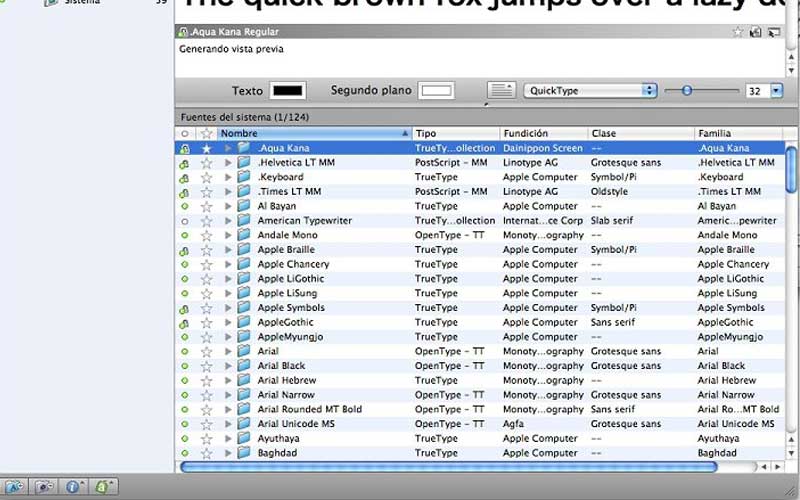Image resolution: width=800 pixels, height=500 pixels.
Task: Click the font set button in bottom toolbar
Action: (x=13, y=487)
